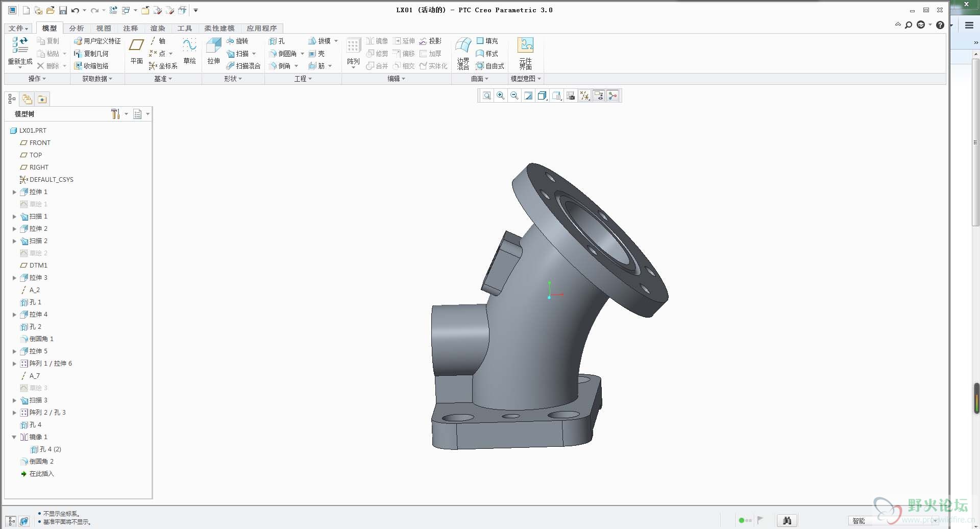Click the Zoom In view icon
Screen dimensions: 980x529
tap(501, 95)
